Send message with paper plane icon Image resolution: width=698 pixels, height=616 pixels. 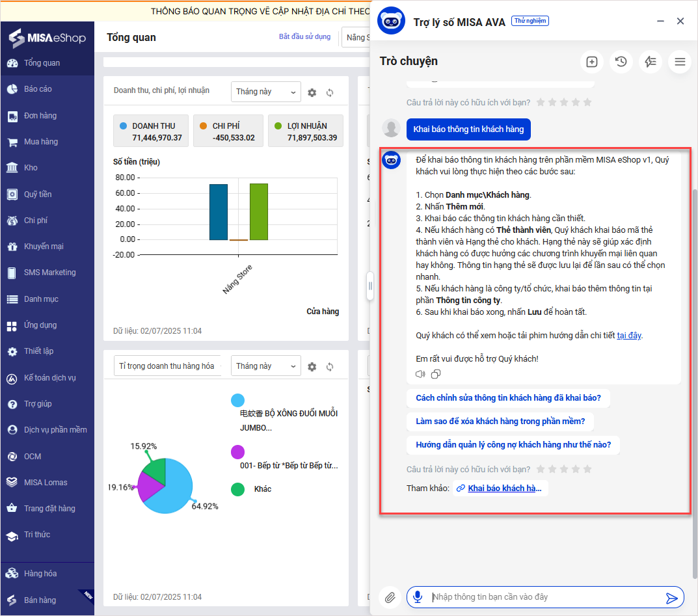(x=672, y=598)
